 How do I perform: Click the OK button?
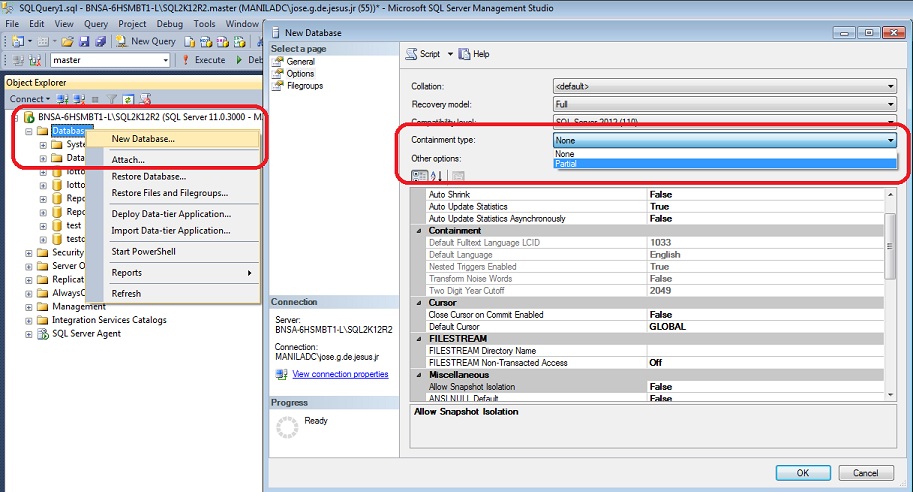(803, 473)
